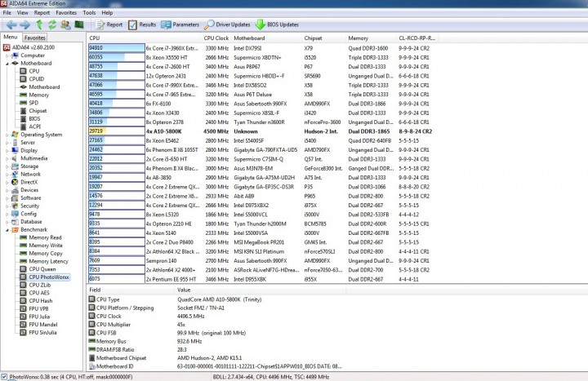Open the Tools menu
Viewport: 588px width, 381px height.
pos(89,13)
